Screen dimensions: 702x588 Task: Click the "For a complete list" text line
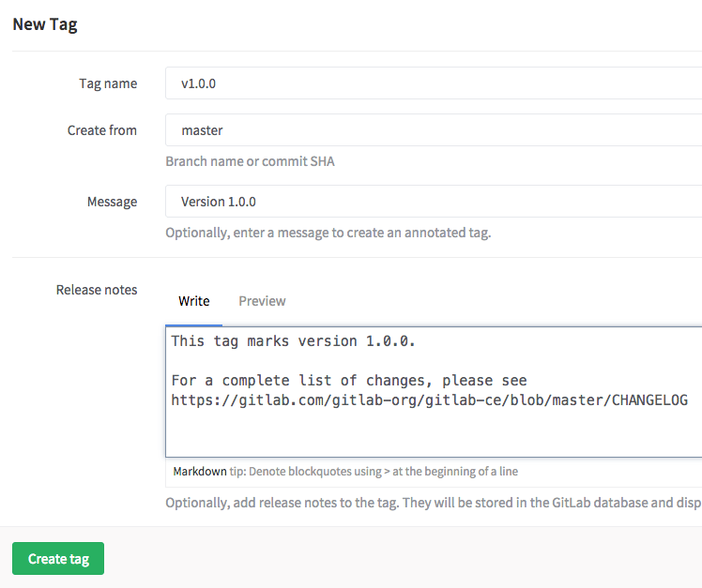click(x=349, y=381)
